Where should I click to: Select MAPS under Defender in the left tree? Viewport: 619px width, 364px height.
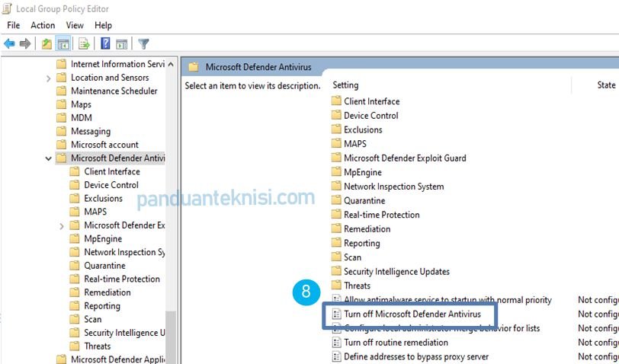(x=95, y=212)
